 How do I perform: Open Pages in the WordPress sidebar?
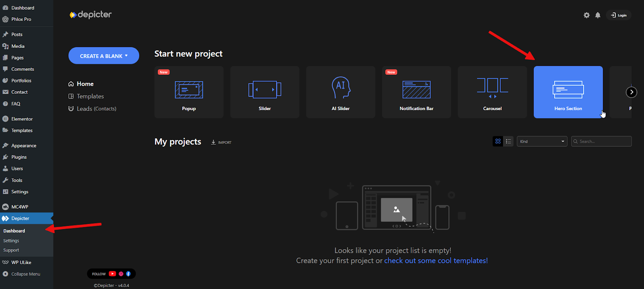pos(27,57)
